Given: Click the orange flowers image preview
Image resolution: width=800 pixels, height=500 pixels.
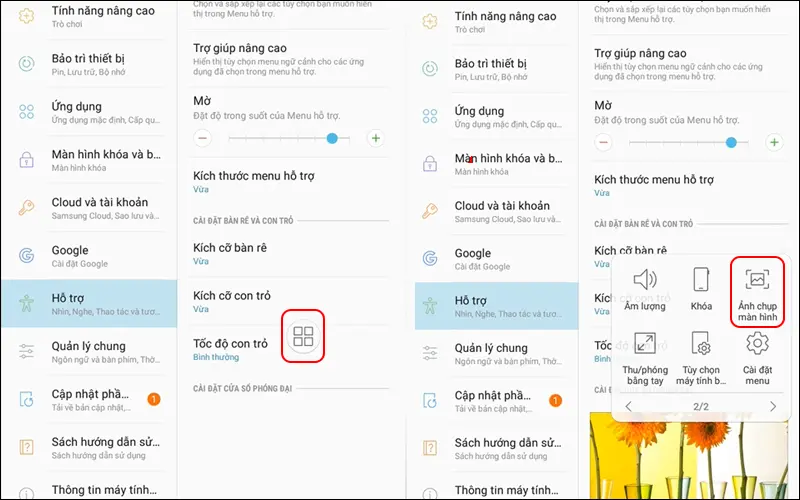Looking at the screenshot, I should click(x=689, y=457).
